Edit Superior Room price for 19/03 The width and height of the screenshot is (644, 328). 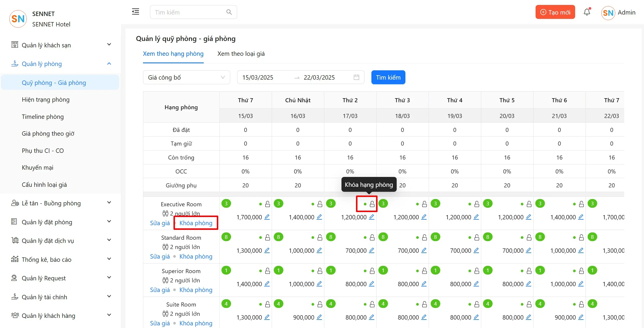tap(476, 284)
